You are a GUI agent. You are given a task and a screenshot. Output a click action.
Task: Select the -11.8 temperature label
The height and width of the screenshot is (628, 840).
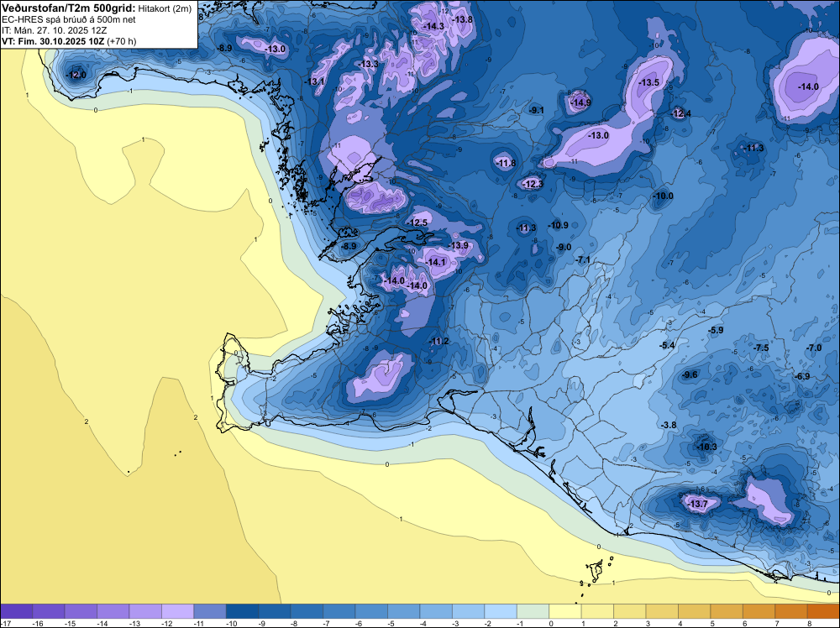[x=506, y=163]
